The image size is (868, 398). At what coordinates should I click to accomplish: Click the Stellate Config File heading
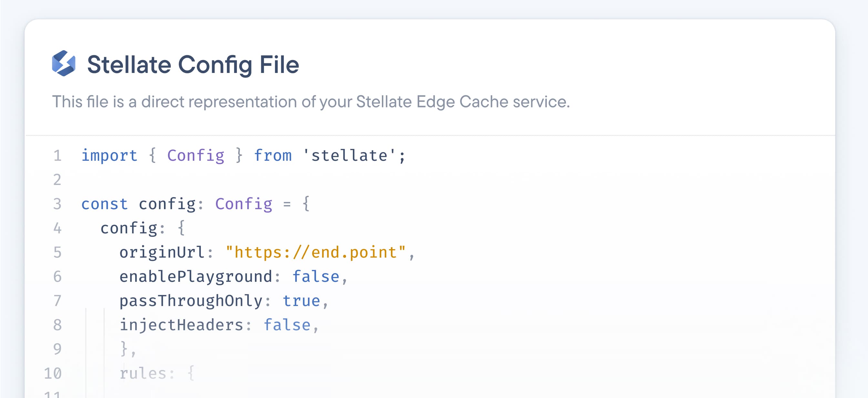click(x=193, y=64)
